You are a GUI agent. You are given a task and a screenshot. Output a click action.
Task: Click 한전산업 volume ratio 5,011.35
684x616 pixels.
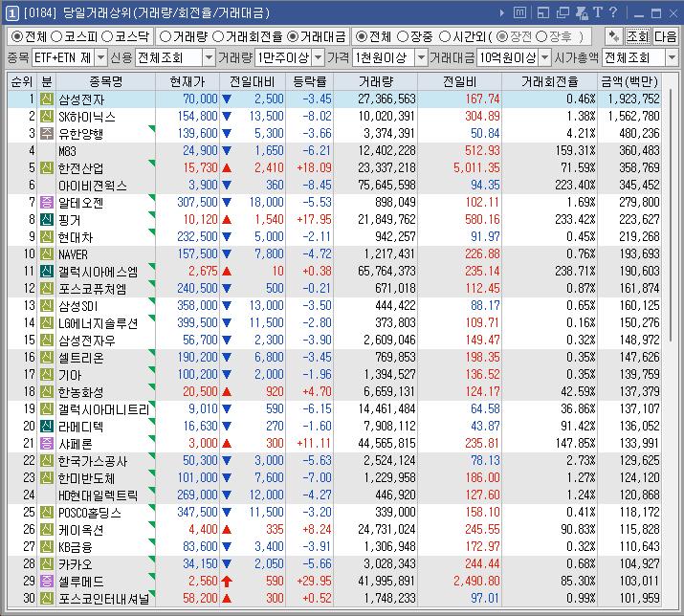(x=476, y=167)
